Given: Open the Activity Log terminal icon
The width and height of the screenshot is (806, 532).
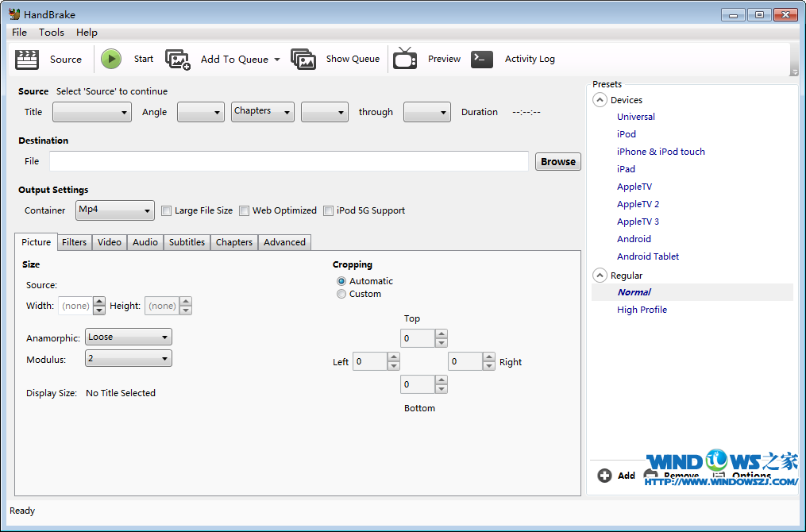Looking at the screenshot, I should [x=482, y=60].
